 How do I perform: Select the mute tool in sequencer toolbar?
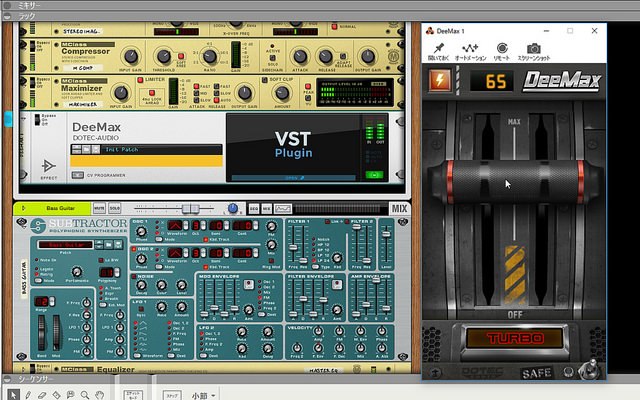(x=70, y=395)
